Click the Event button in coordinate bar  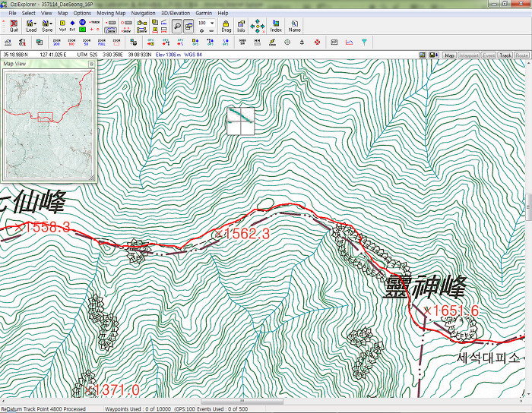pos(489,55)
